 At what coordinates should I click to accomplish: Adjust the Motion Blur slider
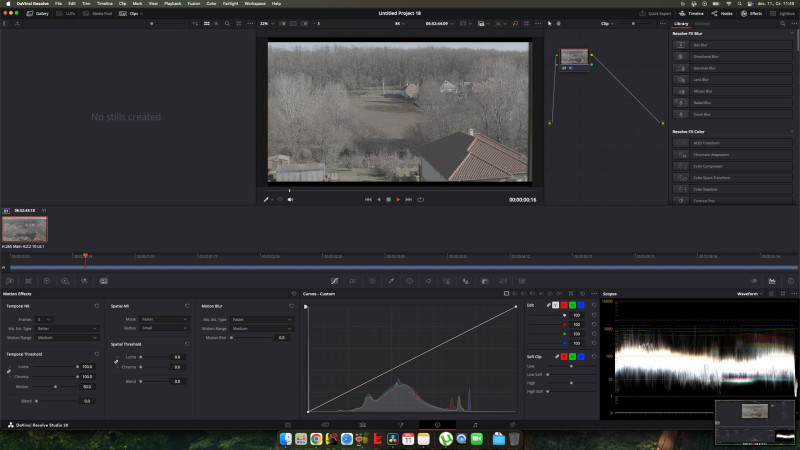pos(252,338)
